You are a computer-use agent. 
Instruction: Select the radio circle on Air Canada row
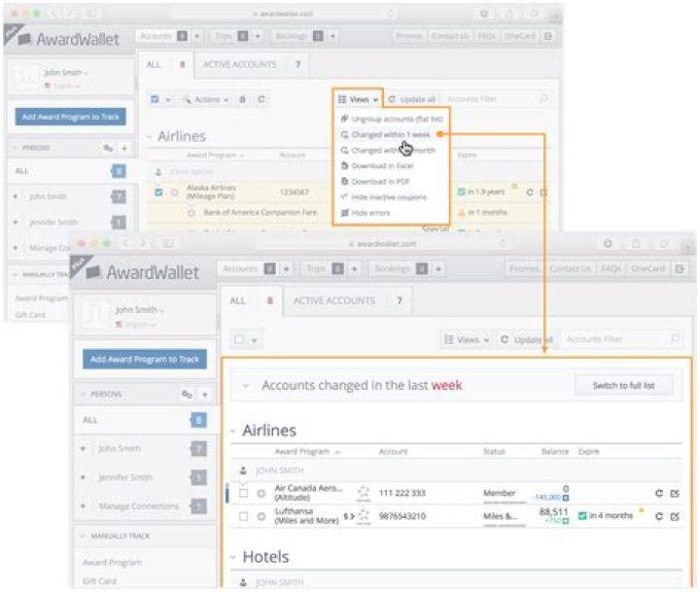(x=262, y=494)
